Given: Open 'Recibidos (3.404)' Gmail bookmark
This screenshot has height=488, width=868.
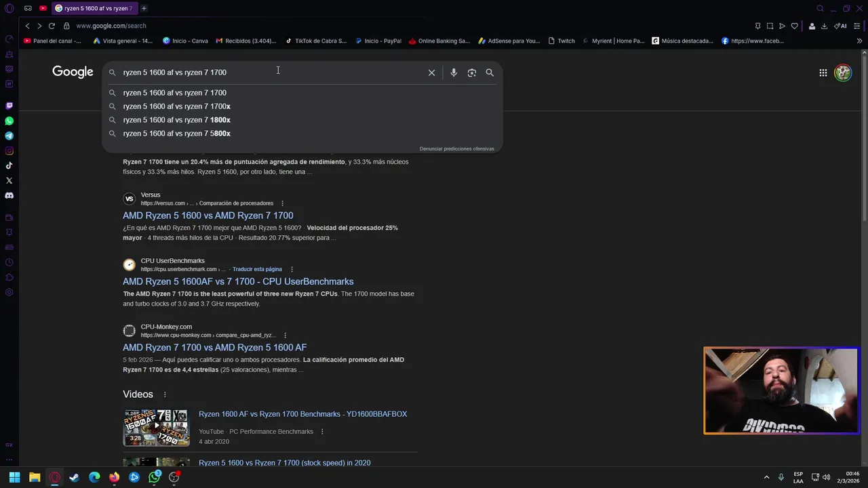Looking at the screenshot, I should click(x=245, y=41).
